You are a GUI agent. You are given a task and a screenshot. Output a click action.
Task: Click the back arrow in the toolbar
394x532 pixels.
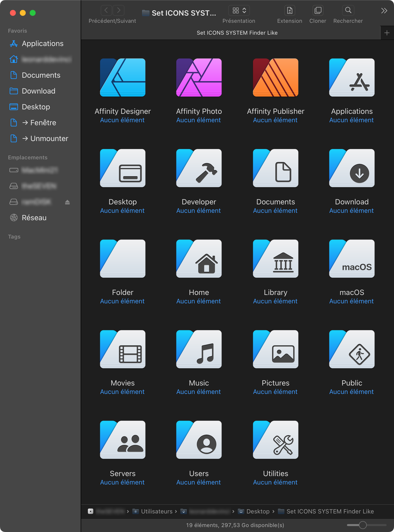106,10
